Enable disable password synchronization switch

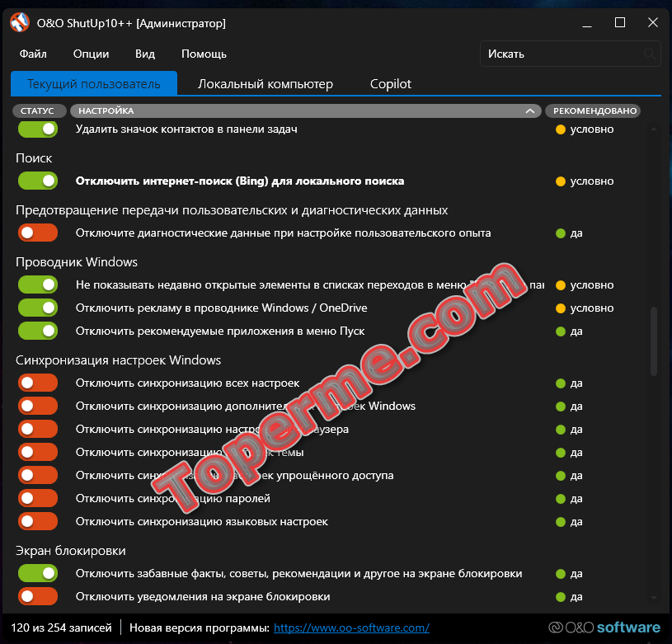coord(38,498)
